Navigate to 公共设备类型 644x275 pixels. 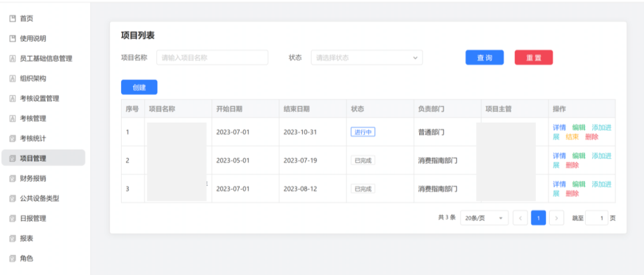coord(43,198)
